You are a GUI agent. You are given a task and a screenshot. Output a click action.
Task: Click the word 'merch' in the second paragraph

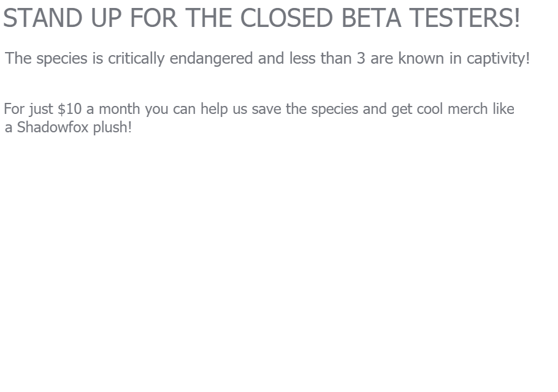pos(468,109)
